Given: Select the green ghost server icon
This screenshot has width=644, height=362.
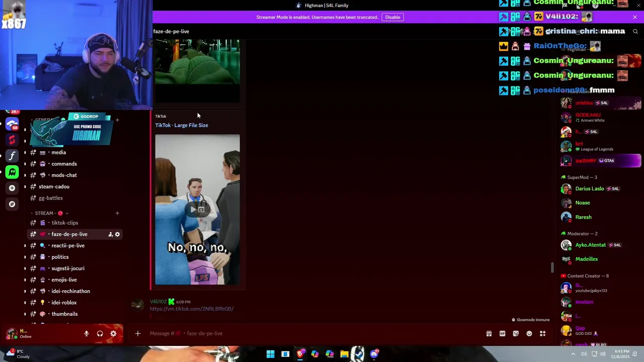Looking at the screenshot, I should pyautogui.click(x=12, y=172).
